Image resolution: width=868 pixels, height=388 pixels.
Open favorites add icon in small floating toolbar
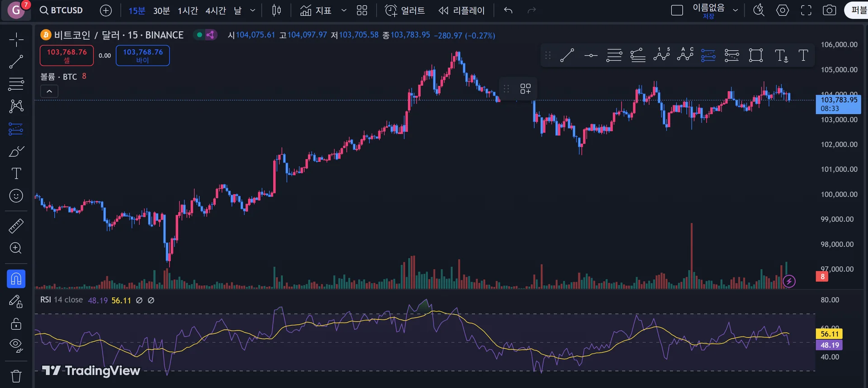pyautogui.click(x=525, y=89)
